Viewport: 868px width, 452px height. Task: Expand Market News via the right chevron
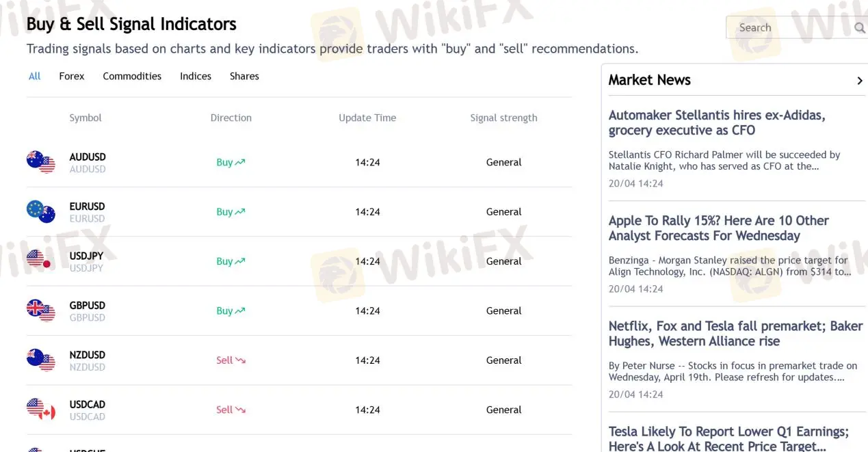[x=860, y=80]
